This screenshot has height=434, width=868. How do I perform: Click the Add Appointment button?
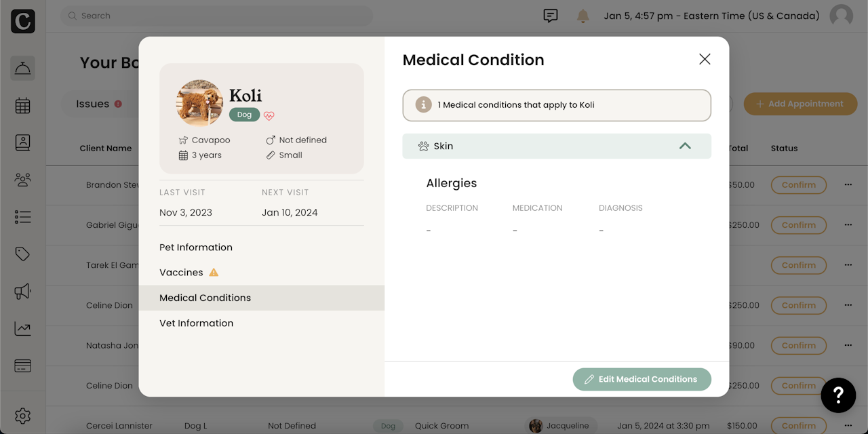click(x=800, y=104)
